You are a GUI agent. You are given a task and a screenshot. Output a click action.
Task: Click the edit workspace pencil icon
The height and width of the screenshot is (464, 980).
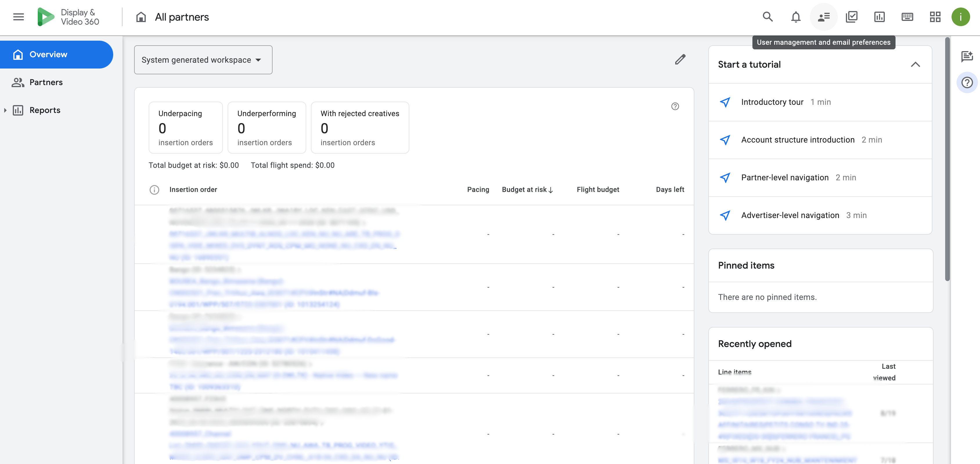pyautogui.click(x=680, y=60)
